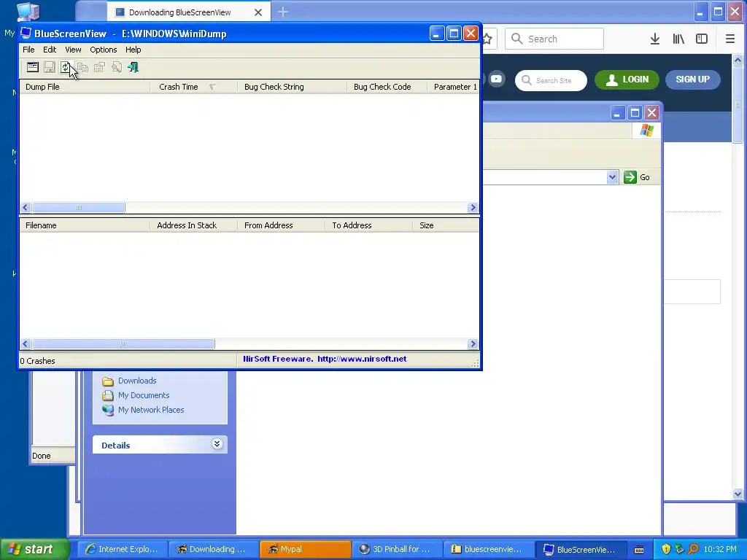Open the View menu in BlueScreenView
The height and width of the screenshot is (560, 747).
pyautogui.click(x=73, y=50)
